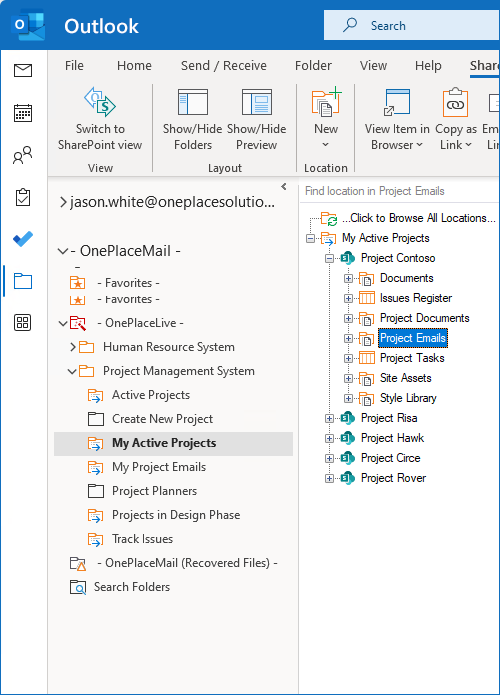The height and width of the screenshot is (695, 500).
Task: Click the Active Projects folder icon
Action: tap(95, 395)
